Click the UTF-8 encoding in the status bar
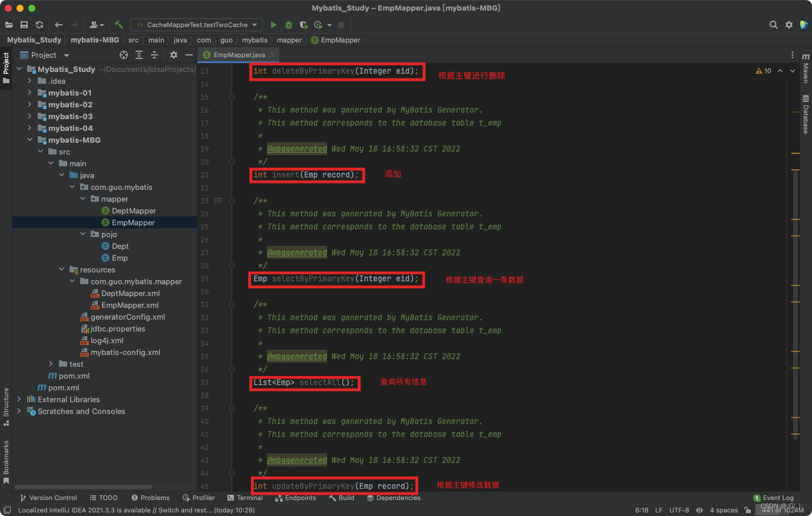This screenshot has height=516, width=812. coord(679,510)
